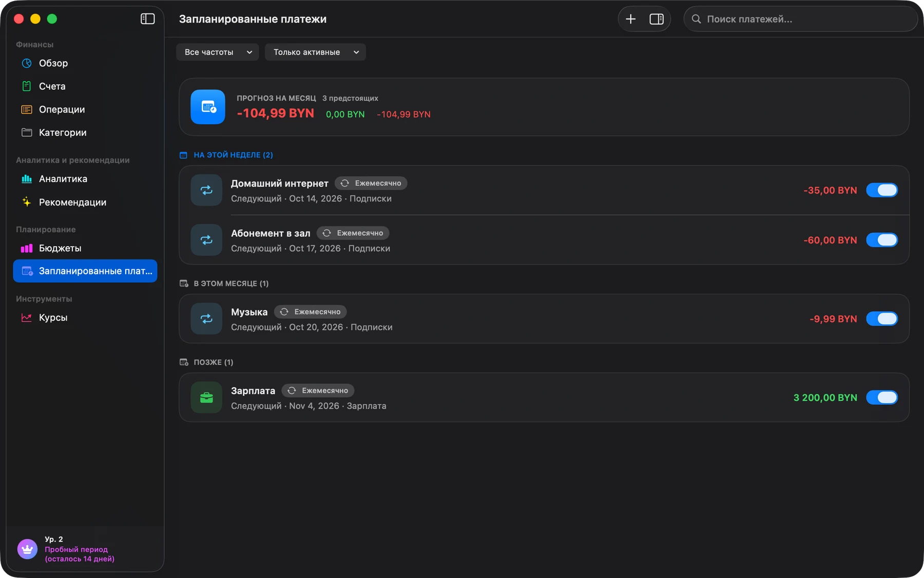The height and width of the screenshot is (578, 924).
Task: Click the ПОЗЖЕ (1) section header
Action: tap(214, 362)
